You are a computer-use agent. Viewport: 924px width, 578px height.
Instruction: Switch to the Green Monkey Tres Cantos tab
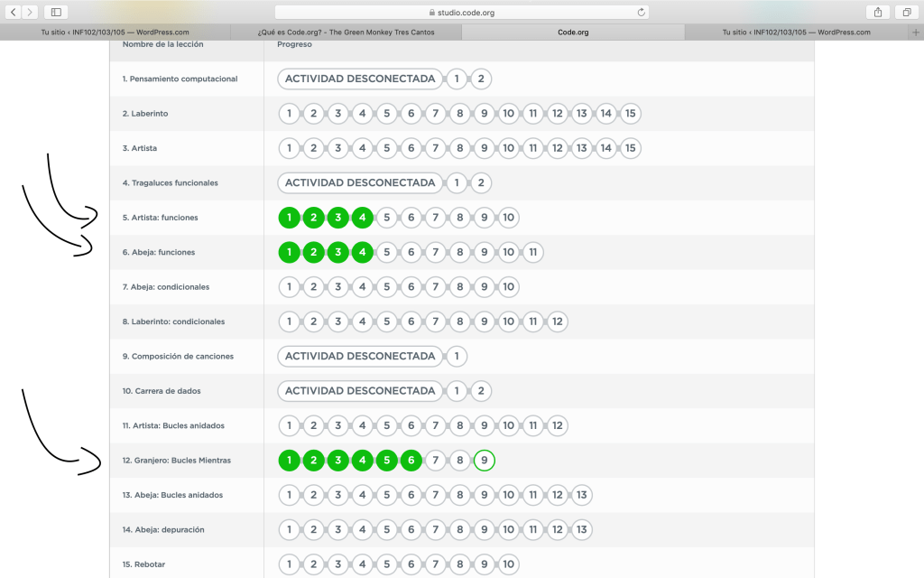pos(346,32)
